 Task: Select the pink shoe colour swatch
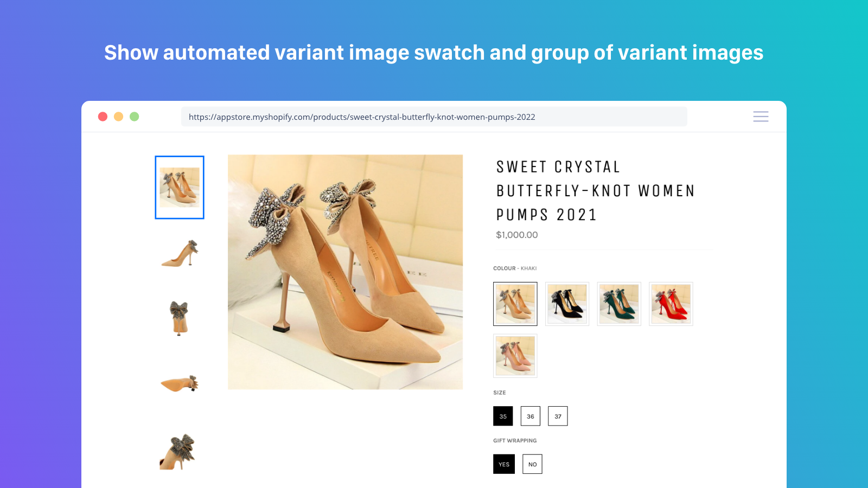(515, 356)
